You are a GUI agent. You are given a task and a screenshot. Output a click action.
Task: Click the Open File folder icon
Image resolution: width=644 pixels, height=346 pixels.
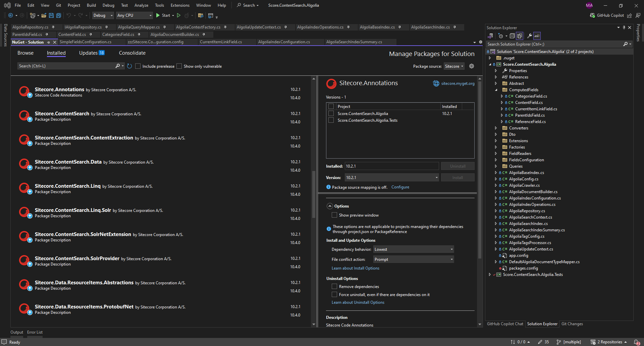point(44,15)
